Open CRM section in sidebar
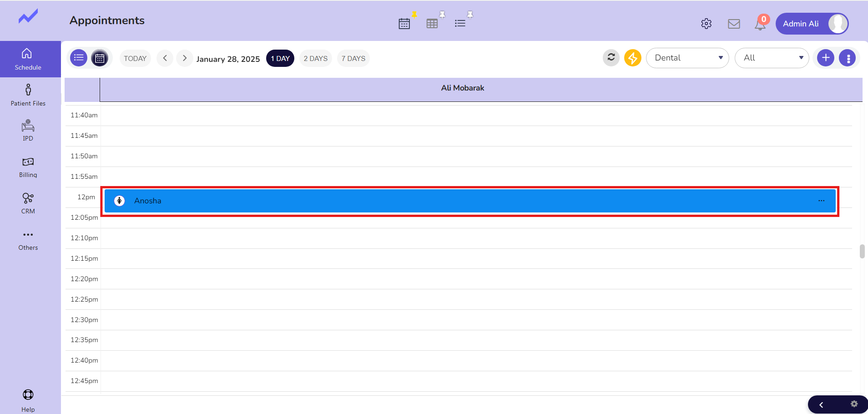The width and height of the screenshot is (868, 414). (x=28, y=203)
